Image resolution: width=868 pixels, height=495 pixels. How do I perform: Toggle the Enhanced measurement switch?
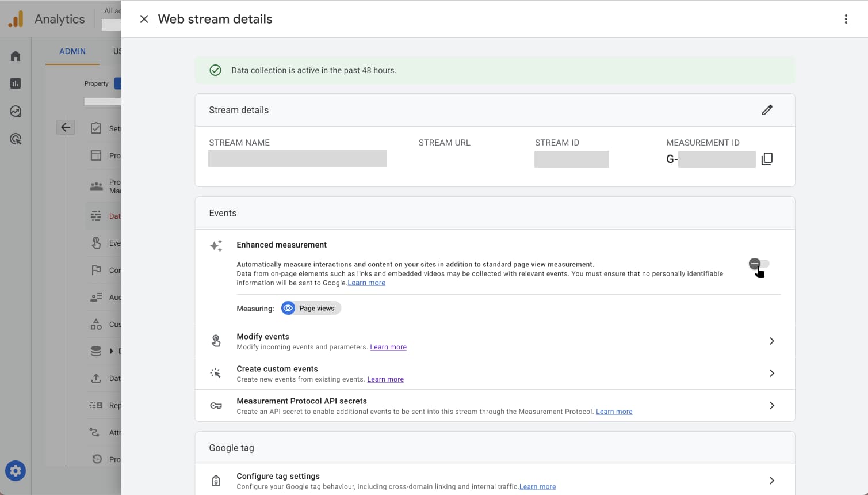coord(759,264)
